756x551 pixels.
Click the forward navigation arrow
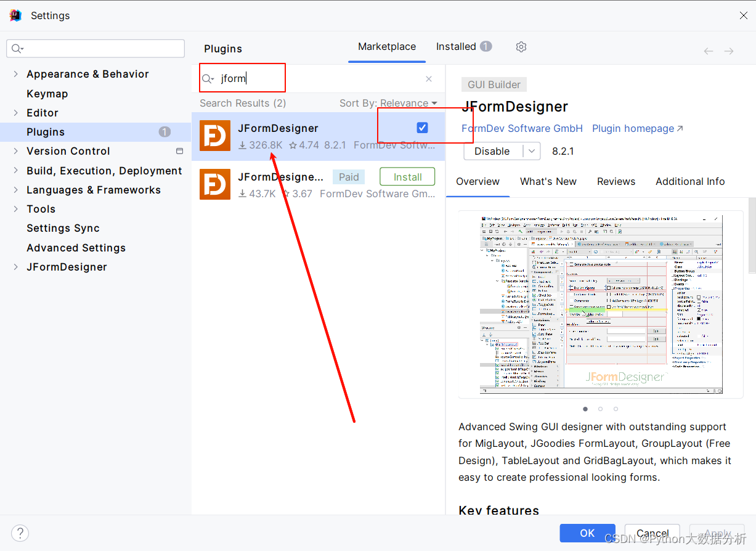pyautogui.click(x=729, y=51)
